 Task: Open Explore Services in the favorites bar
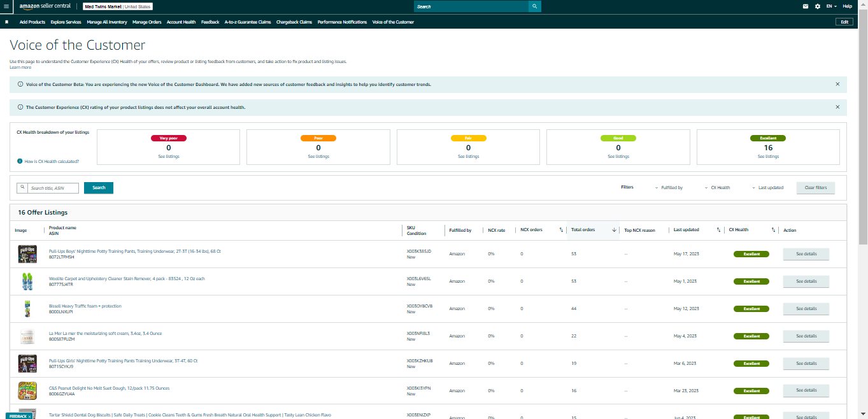pyautogui.click(x=66, y=22)
